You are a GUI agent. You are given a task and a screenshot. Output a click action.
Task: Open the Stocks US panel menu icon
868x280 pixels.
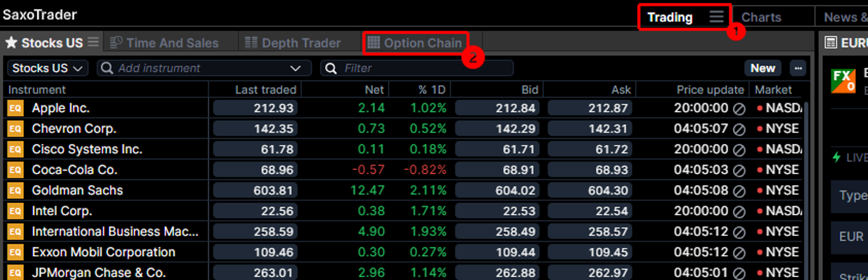point(93,42)
